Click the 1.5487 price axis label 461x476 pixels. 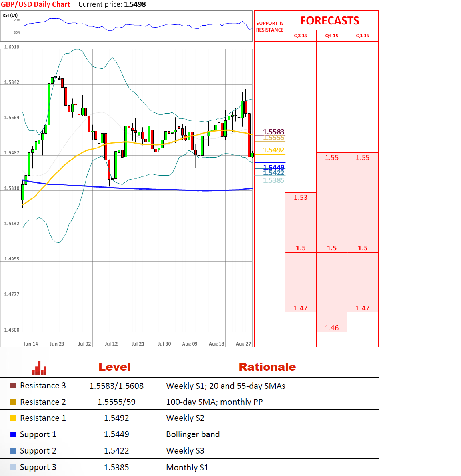12,153
